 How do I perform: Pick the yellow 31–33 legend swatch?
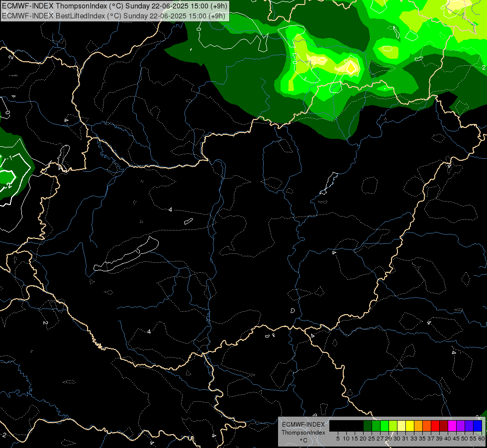click(410, 426)
